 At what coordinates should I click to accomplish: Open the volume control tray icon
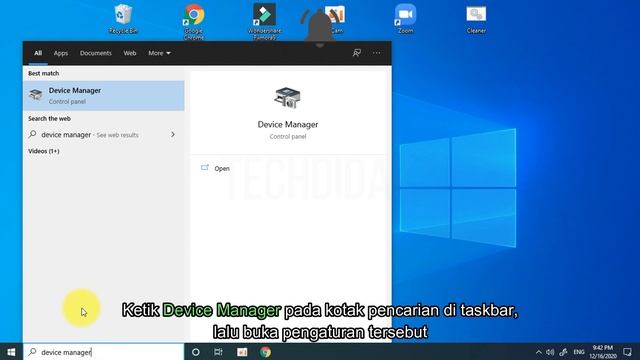(x=550, y=352)
